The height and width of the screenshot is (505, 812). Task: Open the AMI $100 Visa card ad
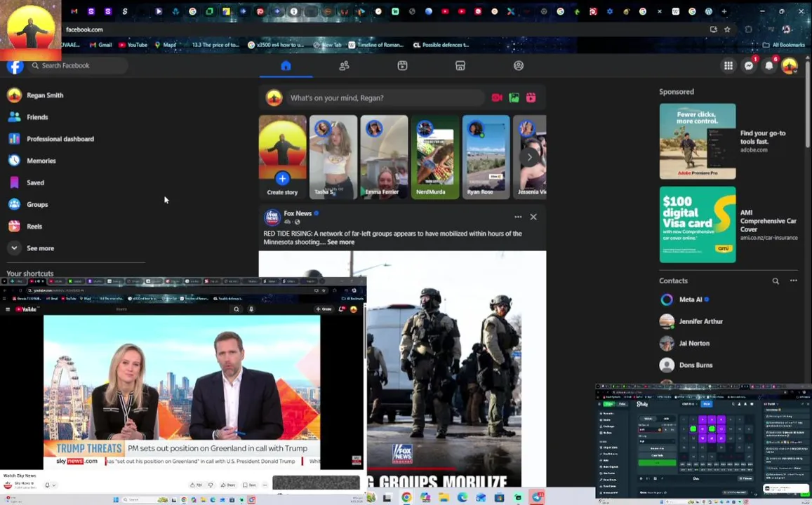[697, 224]
